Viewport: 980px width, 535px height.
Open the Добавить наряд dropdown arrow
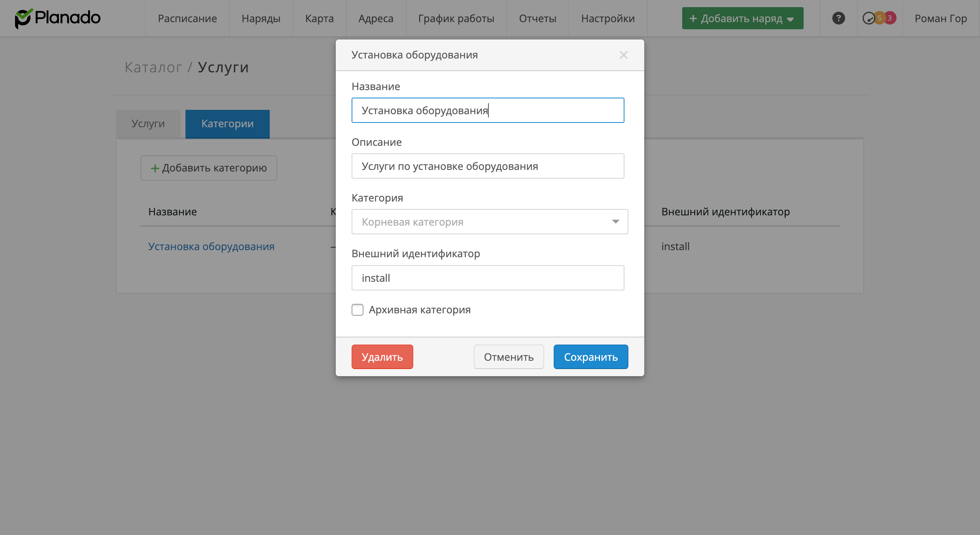790,19
